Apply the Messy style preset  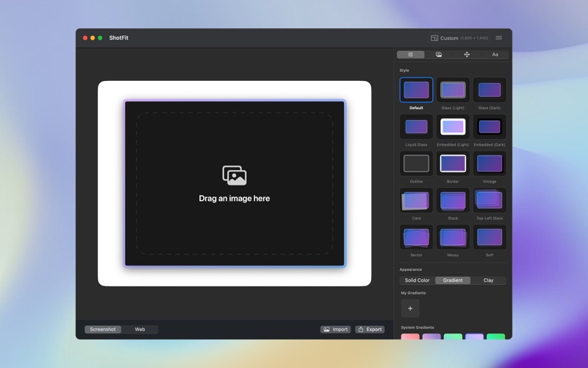pyautogui.click(x=453, y=237)
